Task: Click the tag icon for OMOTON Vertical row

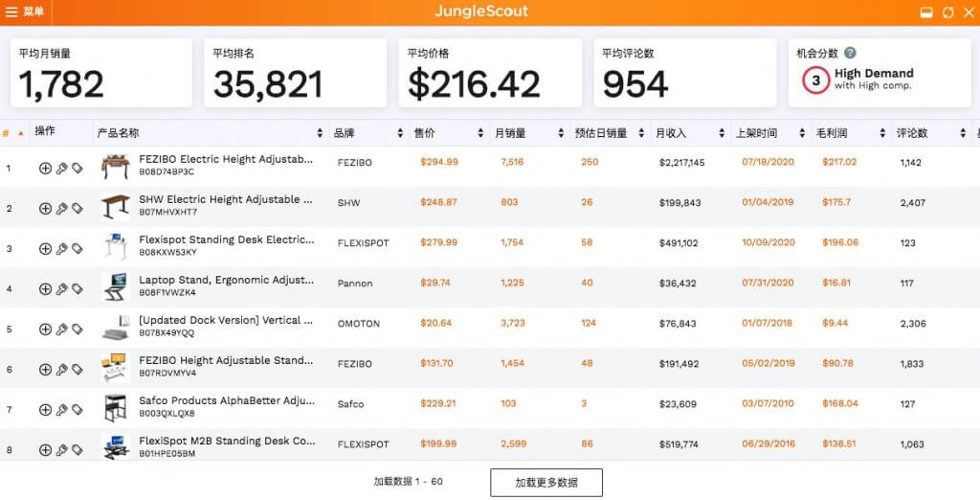Action: tap(77, 330)
